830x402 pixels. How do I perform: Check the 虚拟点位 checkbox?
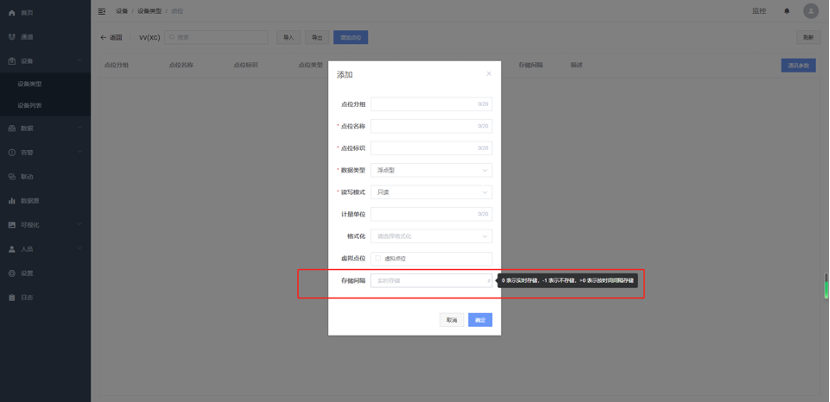click(x=378, y=258)
